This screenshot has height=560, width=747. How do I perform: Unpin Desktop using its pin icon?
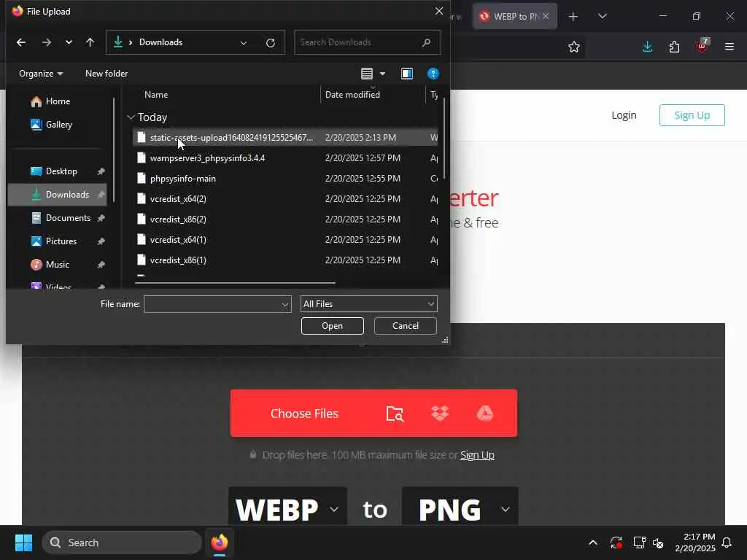[x=101, y=171]
